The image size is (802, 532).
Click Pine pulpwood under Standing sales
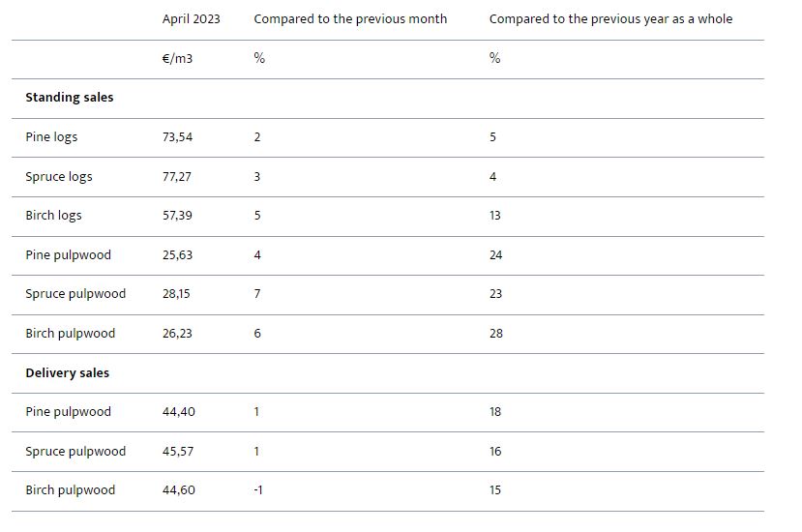point(68,255)
